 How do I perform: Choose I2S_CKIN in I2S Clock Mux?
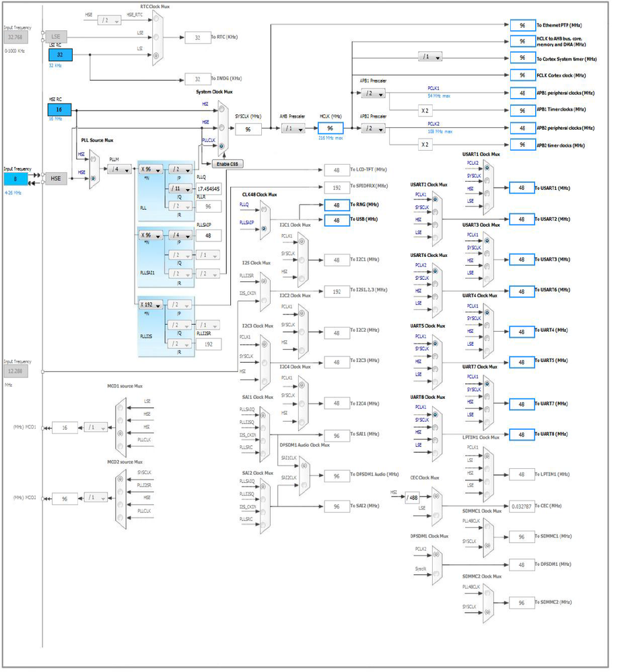click(264, 300)
